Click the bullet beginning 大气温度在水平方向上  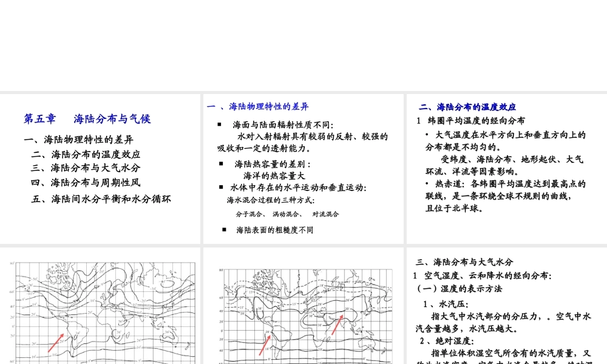pos(506,141)
